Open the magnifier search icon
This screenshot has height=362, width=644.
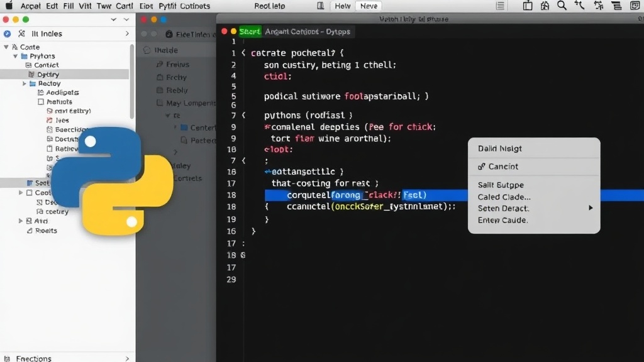coord(562,5)
